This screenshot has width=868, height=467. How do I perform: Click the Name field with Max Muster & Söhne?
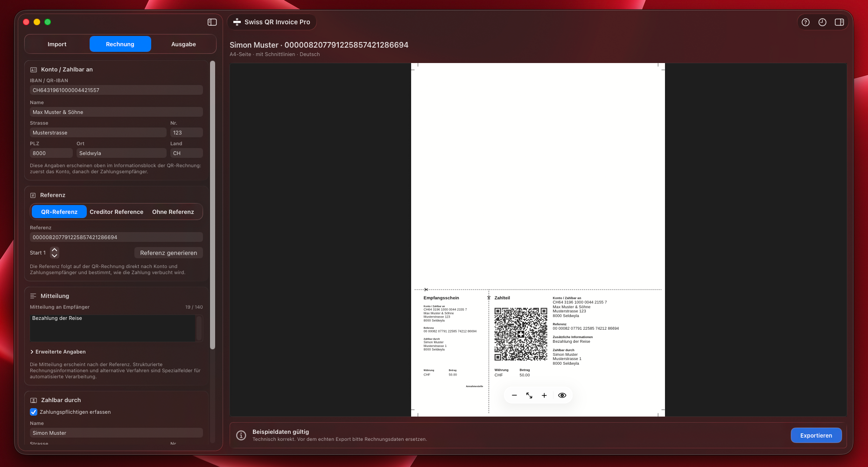(x=116, y=112)
